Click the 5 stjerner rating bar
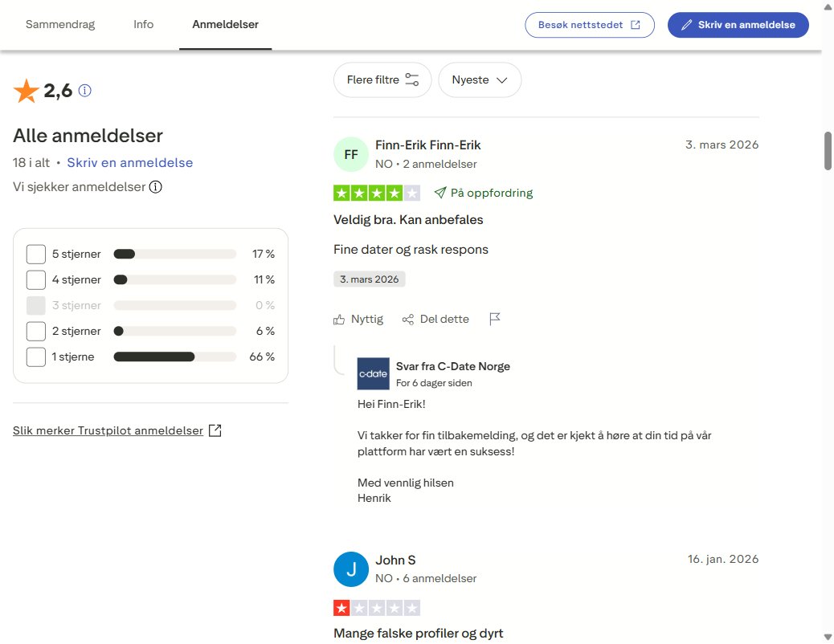Screen dimensions: 834x644 click(x=175, y=255)
